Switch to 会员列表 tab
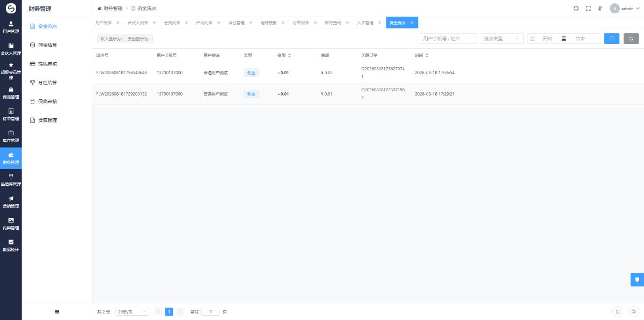 coord(172,23)
